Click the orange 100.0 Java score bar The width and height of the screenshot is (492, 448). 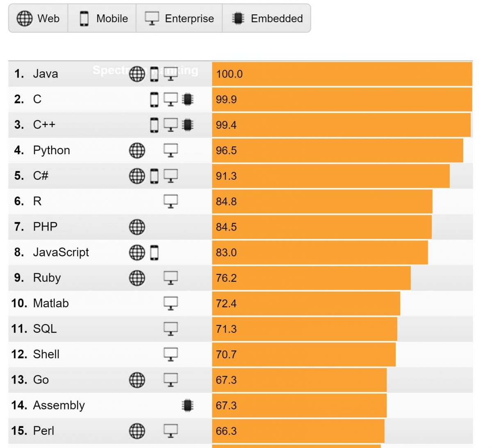point(342,74)
